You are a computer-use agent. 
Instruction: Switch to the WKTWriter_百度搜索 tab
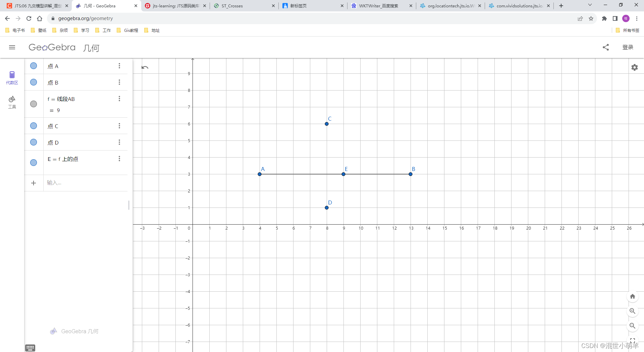click(x=382, y=6)
